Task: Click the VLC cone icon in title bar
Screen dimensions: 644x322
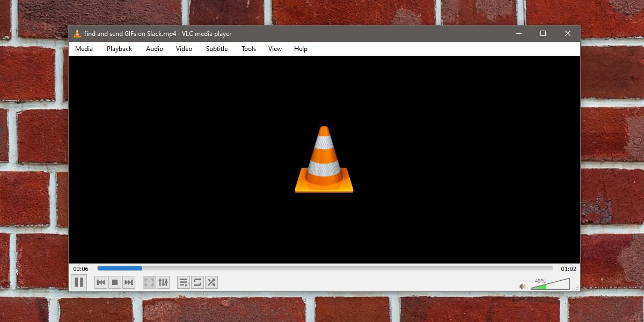Action: (x=77, y=34)
